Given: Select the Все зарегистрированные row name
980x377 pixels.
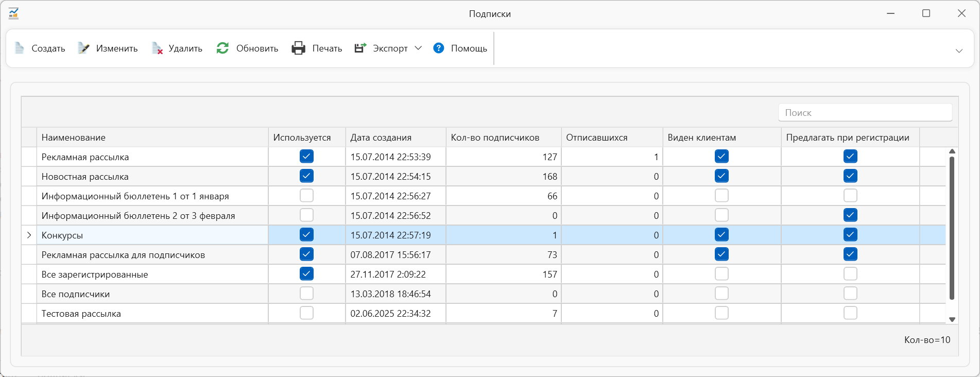Looking at the screenshot, I should pos(95,275).
